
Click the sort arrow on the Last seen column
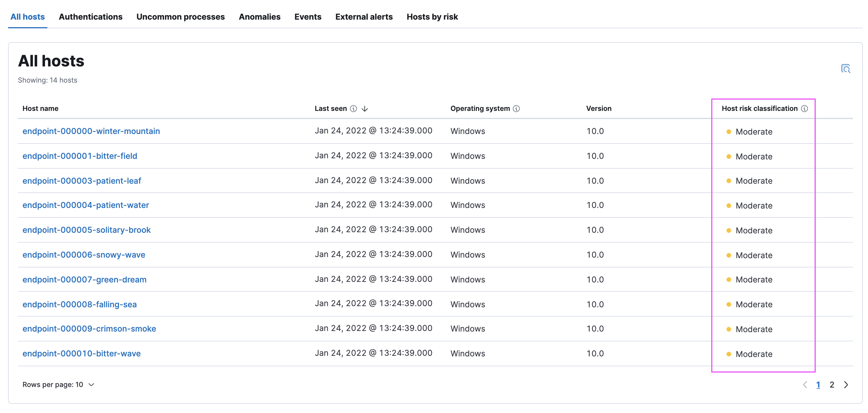pos(365,109)
